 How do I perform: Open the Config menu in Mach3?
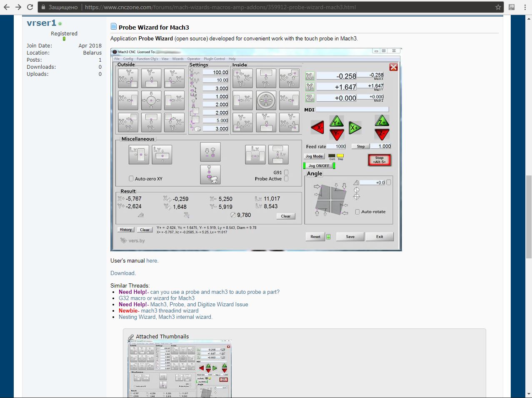click(128, 59)
